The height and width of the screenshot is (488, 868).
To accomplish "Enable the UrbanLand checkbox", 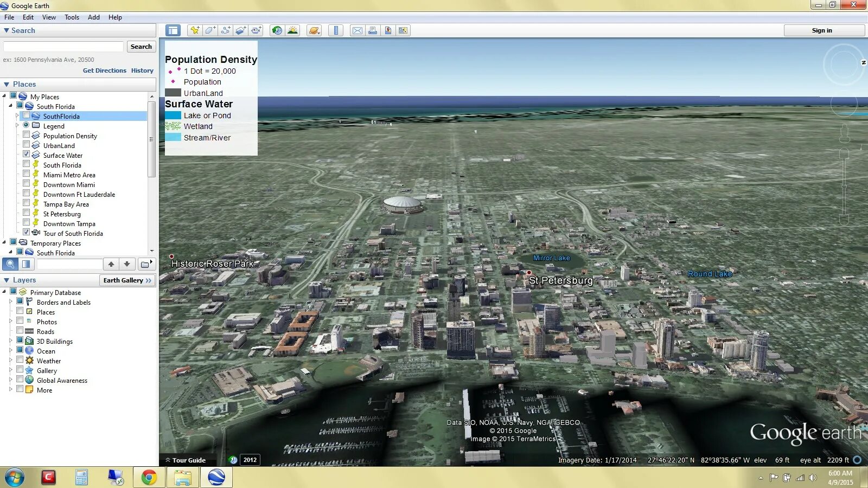I will tap(26, 144).
